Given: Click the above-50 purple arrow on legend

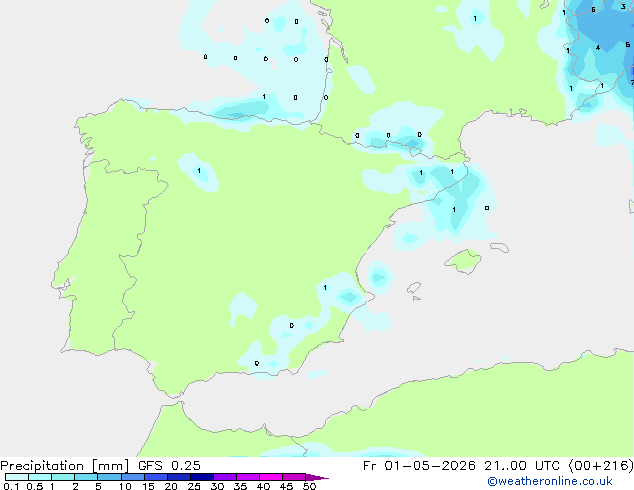Looking at the screenshot, I should point(317,477).
